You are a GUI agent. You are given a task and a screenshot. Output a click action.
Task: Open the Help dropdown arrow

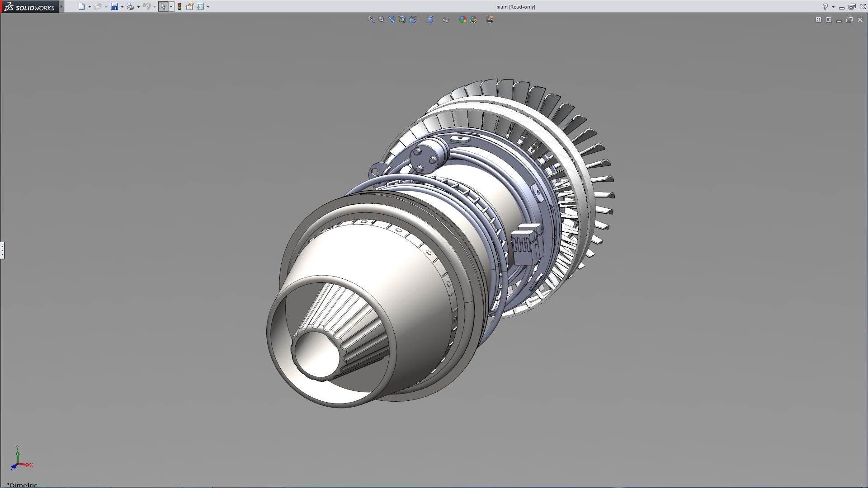point(833,7)
